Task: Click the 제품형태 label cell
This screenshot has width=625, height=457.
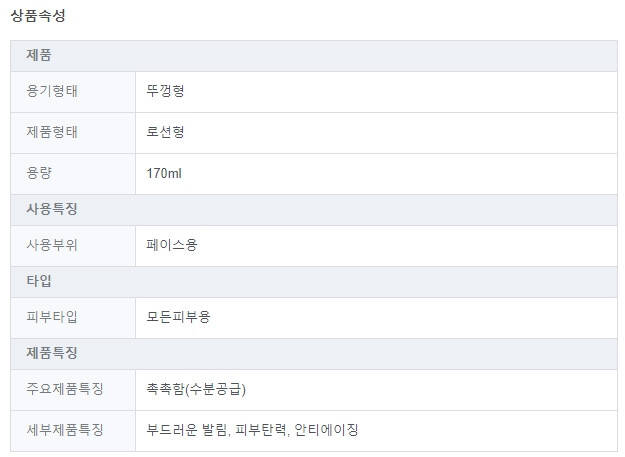Action: click(x=52, y=132)
